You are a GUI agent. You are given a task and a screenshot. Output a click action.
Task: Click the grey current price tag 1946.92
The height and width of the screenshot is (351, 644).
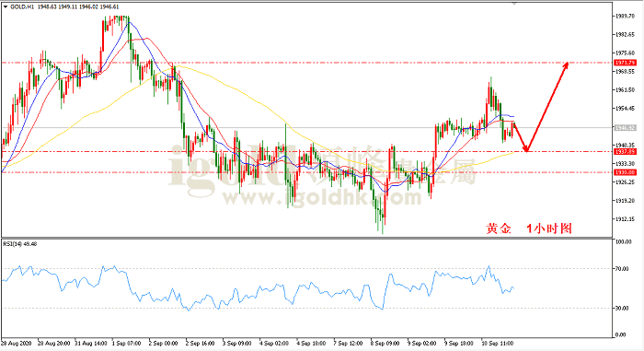[625, 128]
